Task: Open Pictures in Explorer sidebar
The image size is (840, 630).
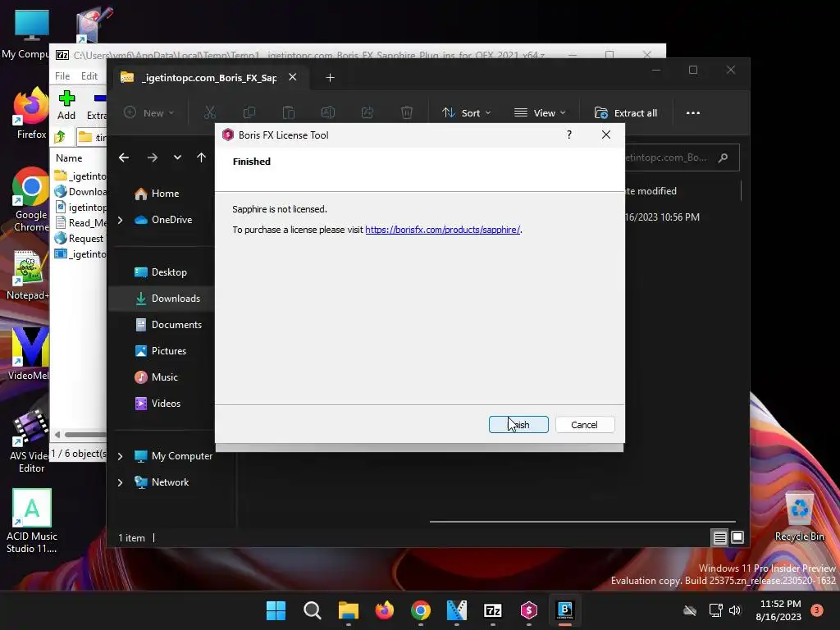Action: click(x=161, y=351)
